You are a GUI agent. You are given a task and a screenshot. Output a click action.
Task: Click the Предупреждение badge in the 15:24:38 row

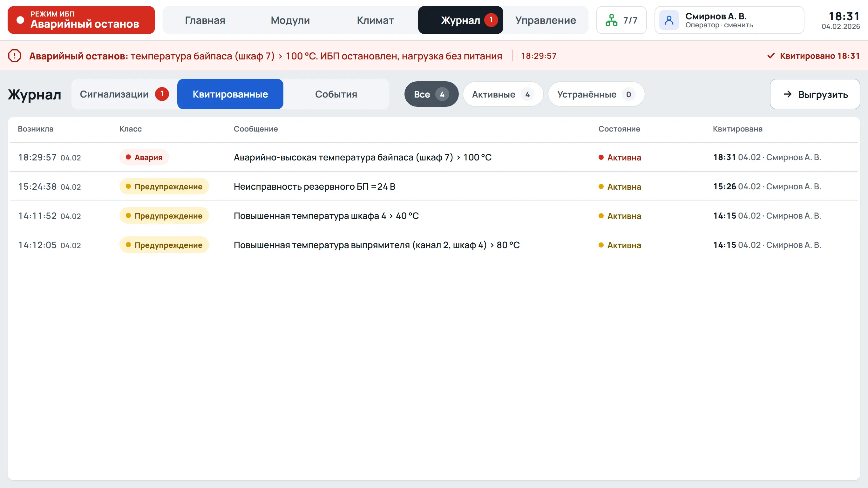coord(164,186)
